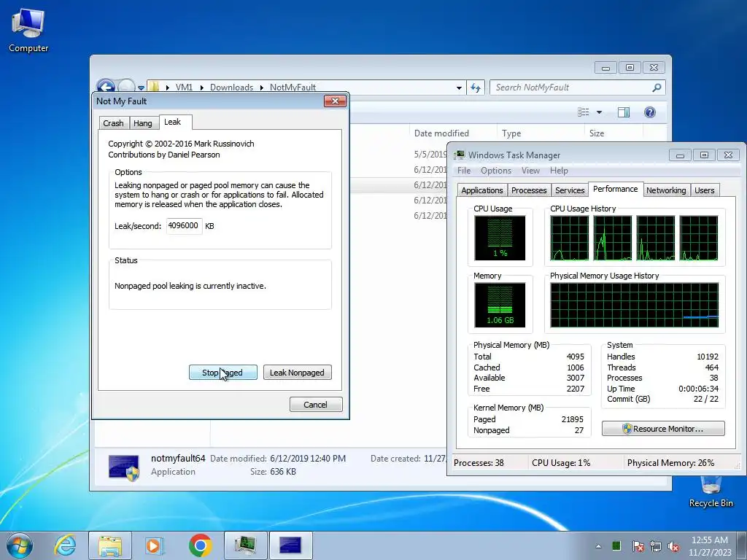Click the Stop Paged button
Image resolution: width=747 pixels, height=560 pixels.
pyautogui.click(x=222, y=373)
